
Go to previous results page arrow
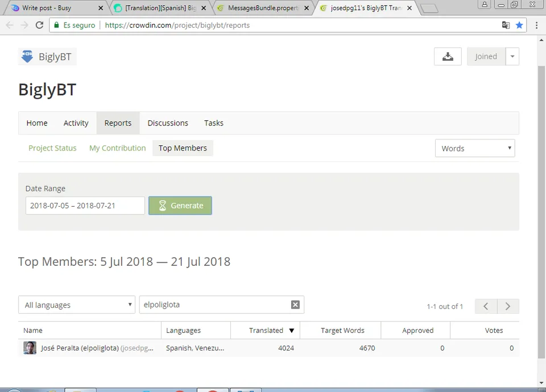click(486, 306)
